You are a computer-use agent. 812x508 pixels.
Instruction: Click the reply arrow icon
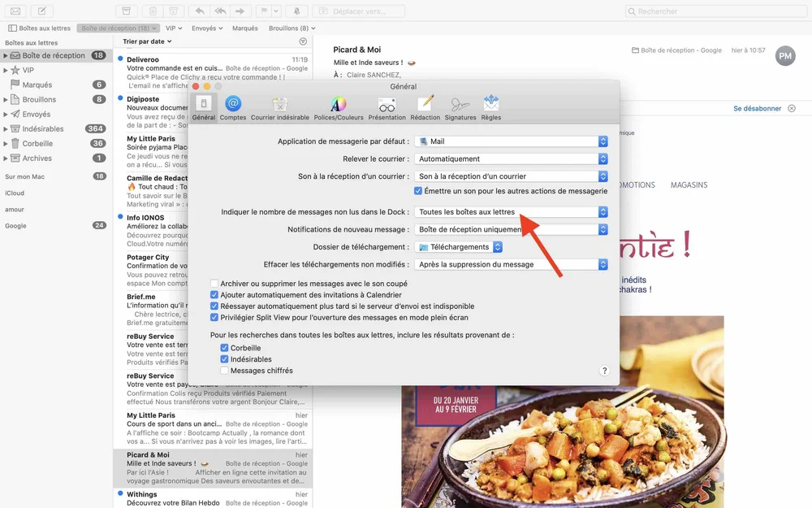(200, 11)
